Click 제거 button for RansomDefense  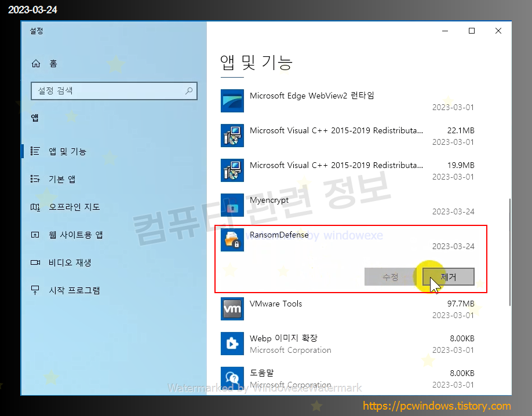pos(448,276)
